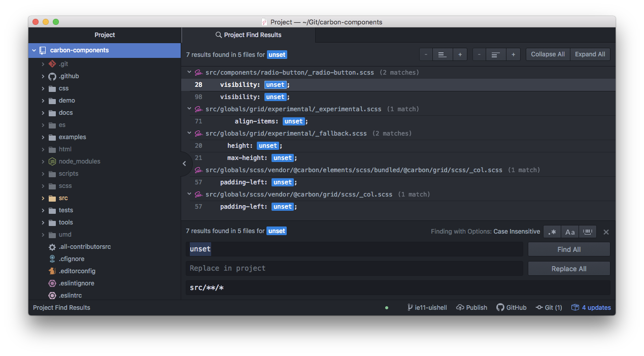This screenshot has height=356, width=644.
Task: Click the document icon in window title
Action: tap(264, 22)
